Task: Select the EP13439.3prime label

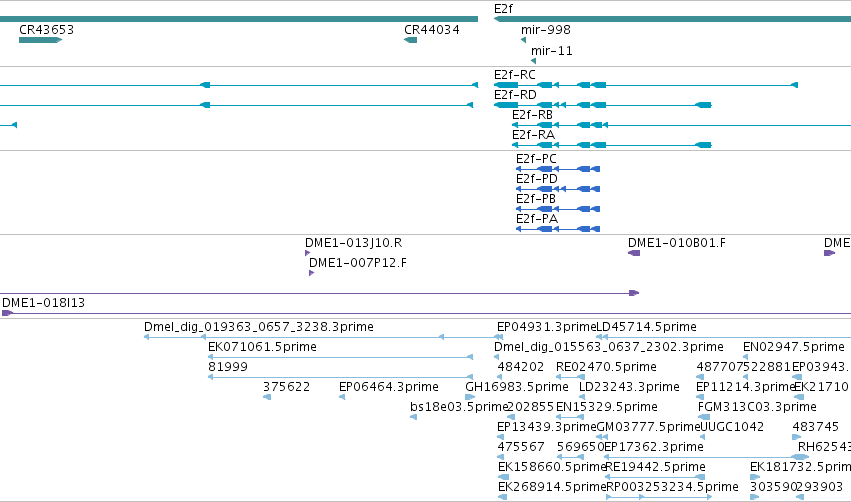Action: point(547,427)
